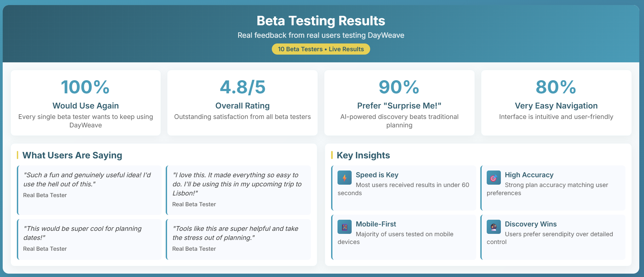644x277 pixels.
Task: Click the Mobile-First device icon
Action: click(x=345, y=227)
